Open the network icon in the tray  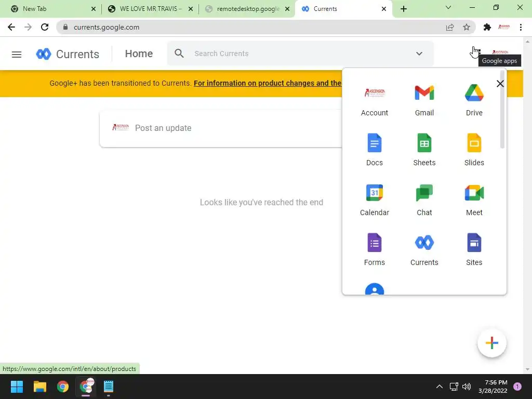coord(454,387)
